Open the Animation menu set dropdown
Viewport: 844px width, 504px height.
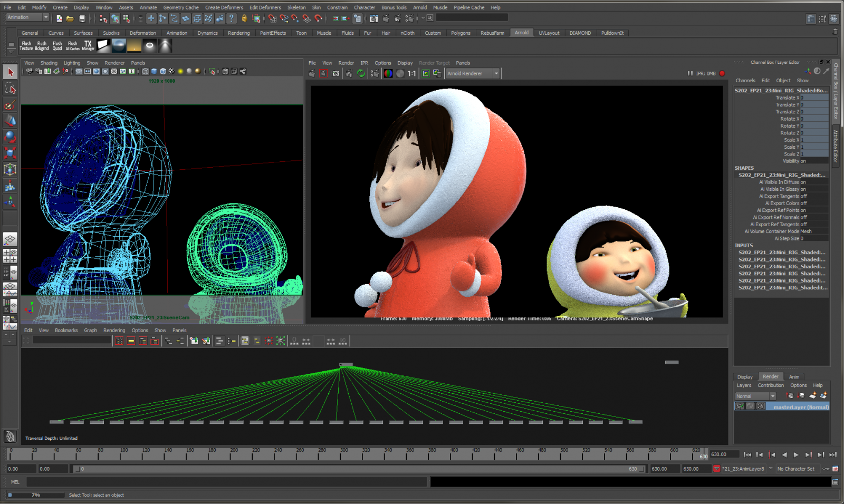click(x=27, y=17)
